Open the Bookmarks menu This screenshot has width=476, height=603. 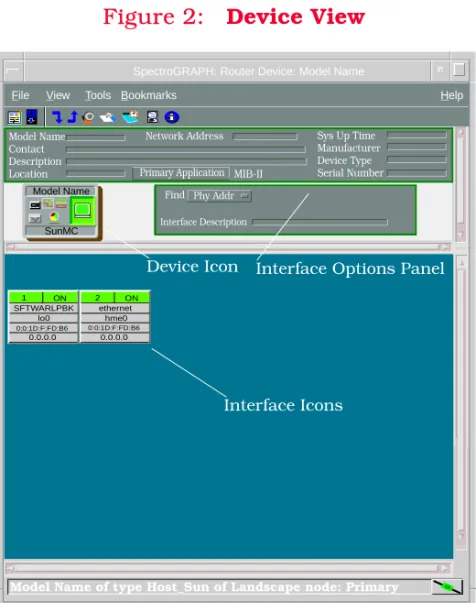coord(149,95)
